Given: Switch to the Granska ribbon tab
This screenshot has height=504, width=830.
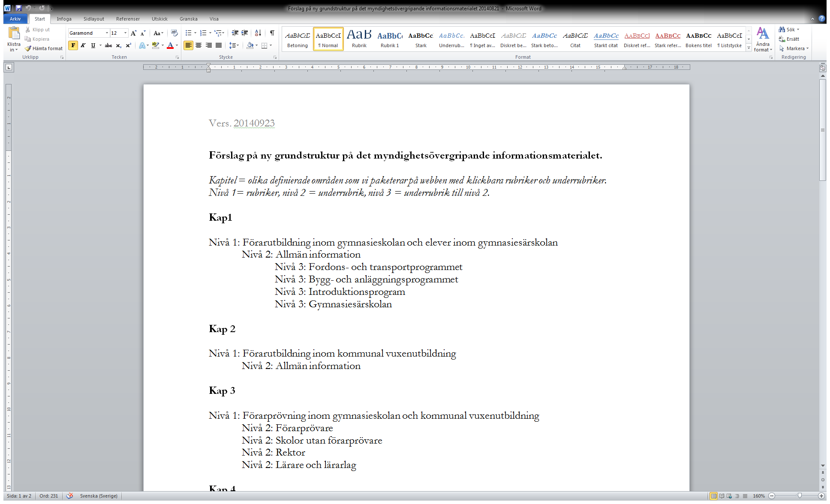Looking at the screenshot, I should coord(189,19).
